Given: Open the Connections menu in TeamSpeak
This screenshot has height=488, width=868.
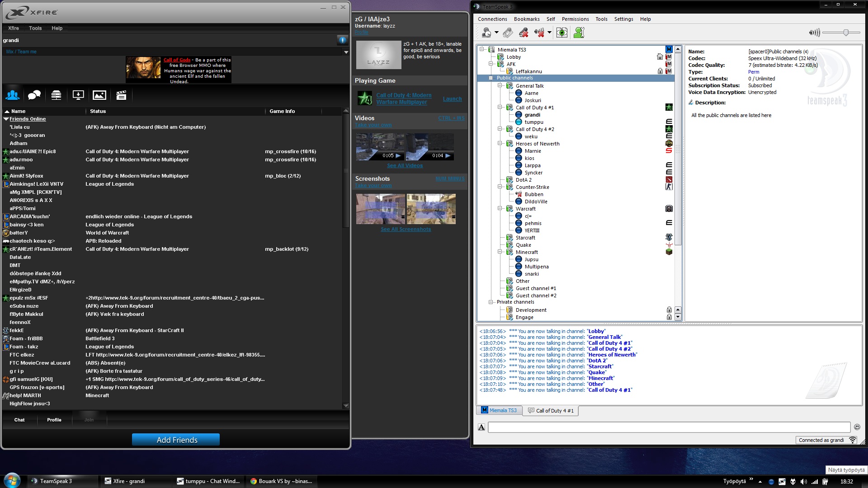Looking at the screenshot, I should click(492, 19).
